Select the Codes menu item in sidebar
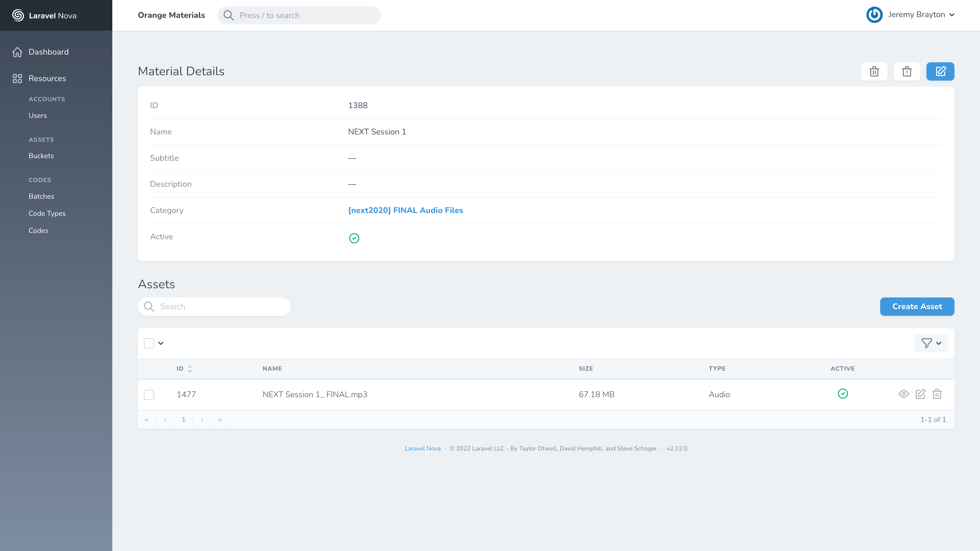Screen dimensions: 980x551 tap(38, 230)
